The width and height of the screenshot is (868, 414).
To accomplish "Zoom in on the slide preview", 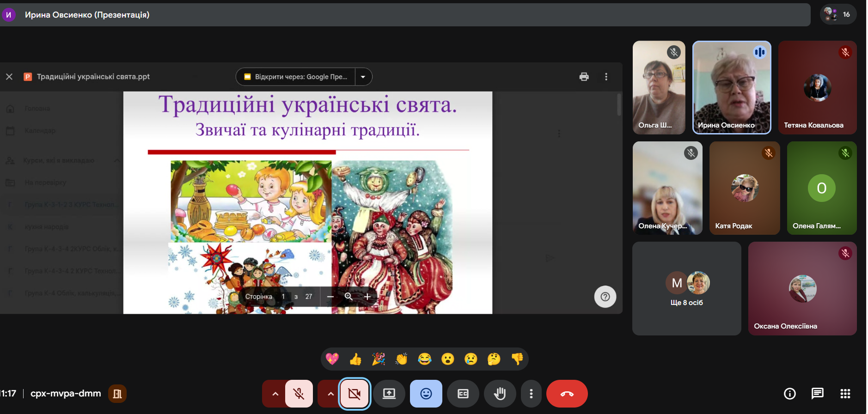I will (x=367, y=297).
